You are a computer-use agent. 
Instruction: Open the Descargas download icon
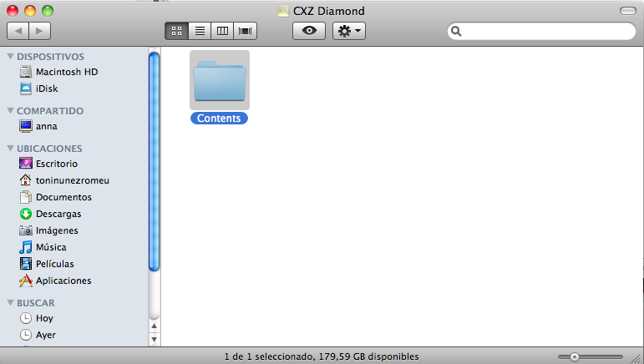tap(25, 214)
